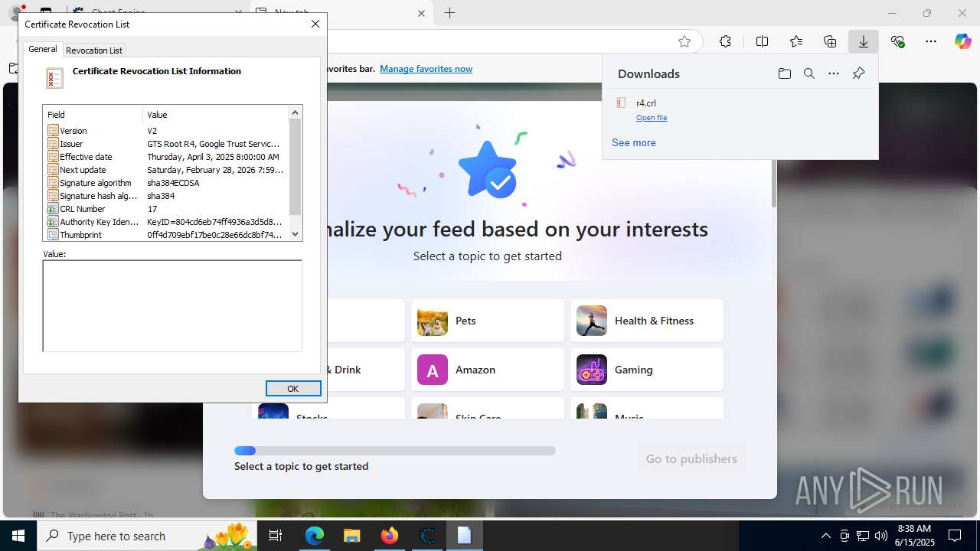Click OK in the Certificate Revocation List dialog
This screenshot has width=980, height=551.
pyautogui.click(x=293, y=389)
